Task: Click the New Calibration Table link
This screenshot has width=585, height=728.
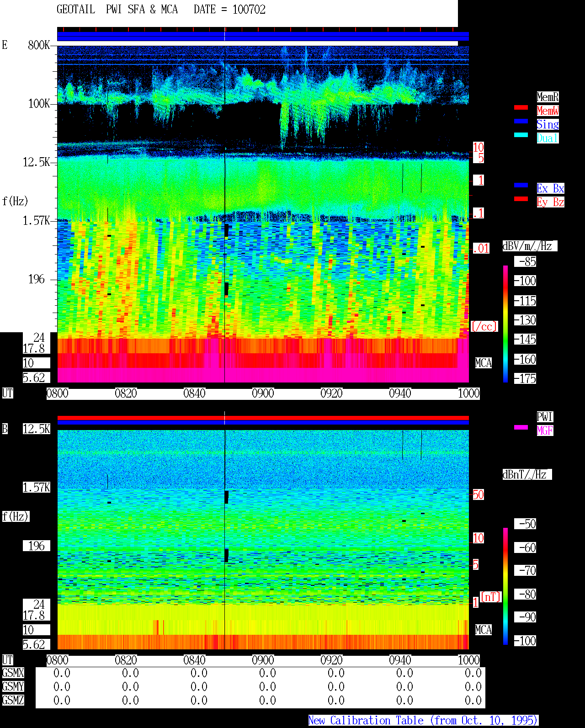Action: point(423,720)
